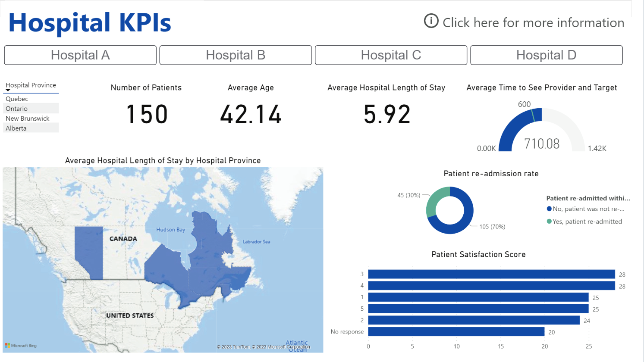The height and width of the screenshot is (362, 644).
Task: Click the satisfaction score 2 bar
Action: [474, 320]
